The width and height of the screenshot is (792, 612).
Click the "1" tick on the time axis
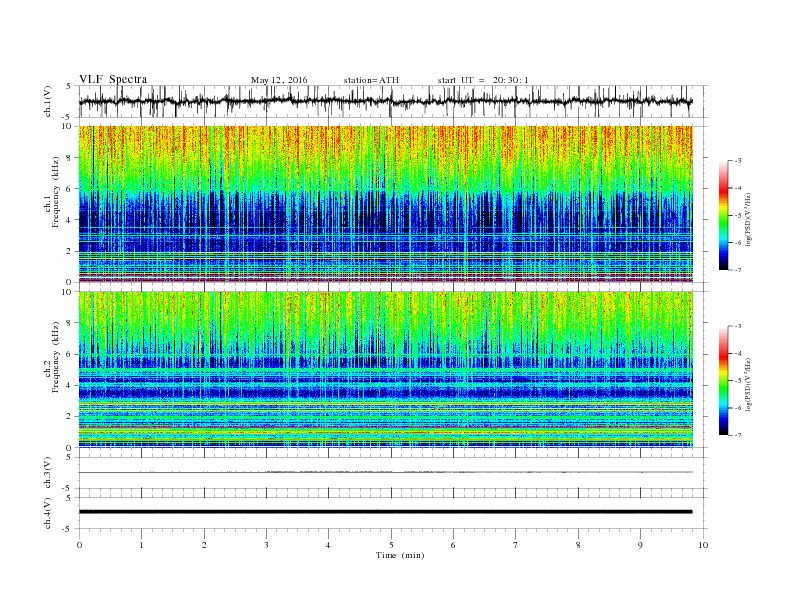coord(142,545)
